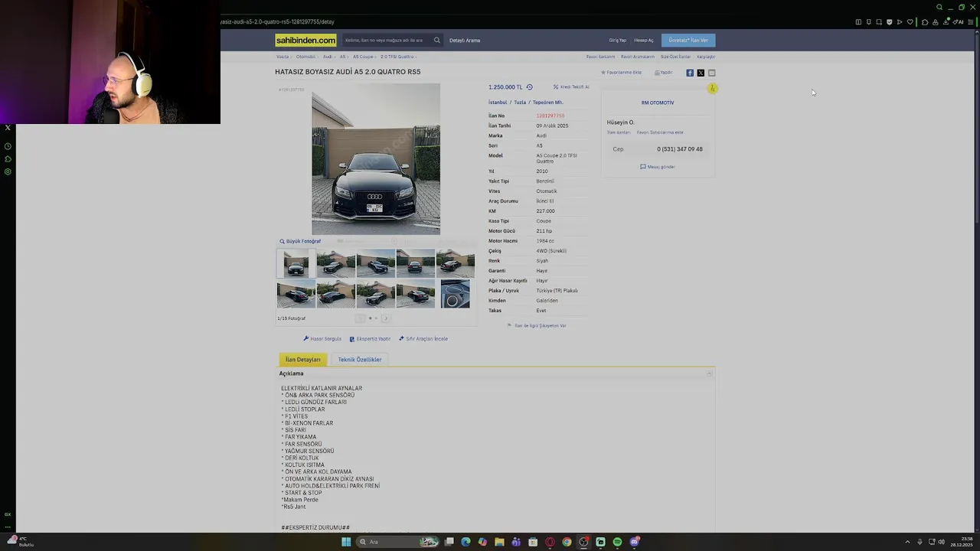Click the Ücretsiz İlan Ver button
This screenshot has width=980, height=551.
(688, 40)
